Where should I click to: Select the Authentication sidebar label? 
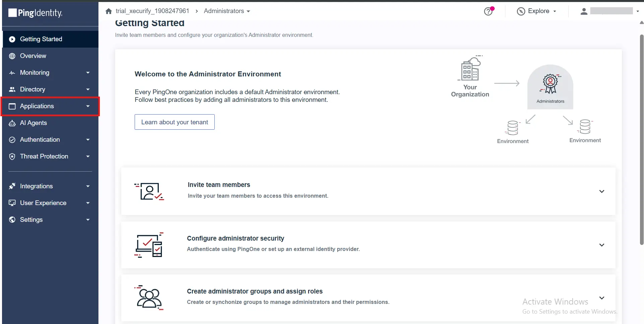point(40,140)
